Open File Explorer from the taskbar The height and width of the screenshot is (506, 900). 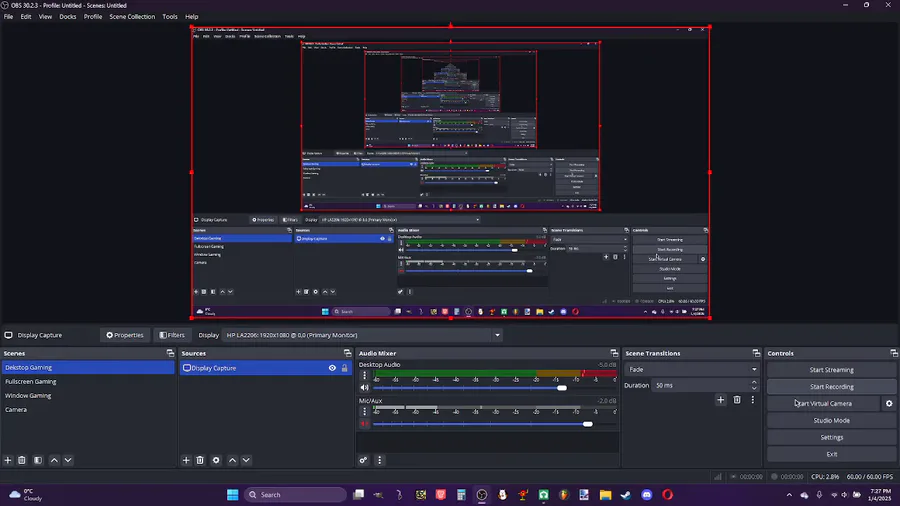[605, 495]
